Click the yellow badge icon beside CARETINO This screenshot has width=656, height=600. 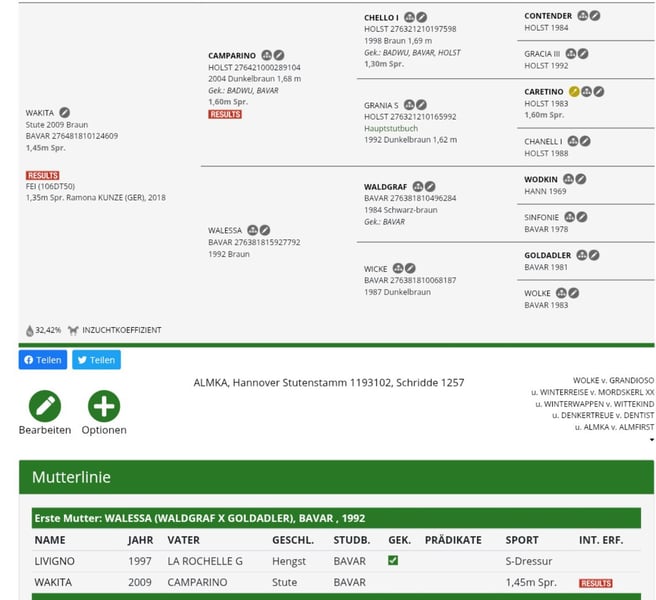(574, 92)
